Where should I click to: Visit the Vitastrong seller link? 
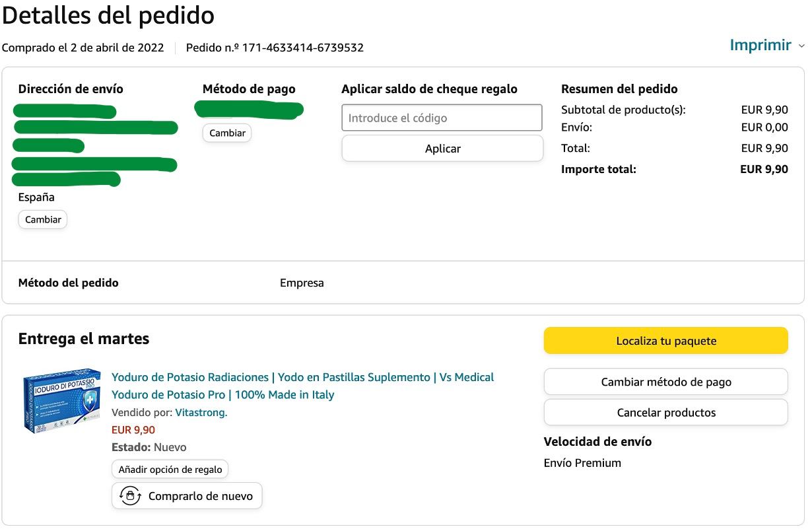pyautogui.click(x=201, y=413)
